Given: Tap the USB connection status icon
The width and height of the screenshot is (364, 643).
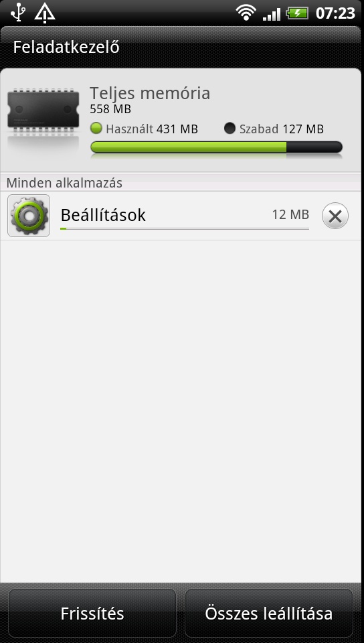Looking at the screenshot, I should tap(17, 12).
